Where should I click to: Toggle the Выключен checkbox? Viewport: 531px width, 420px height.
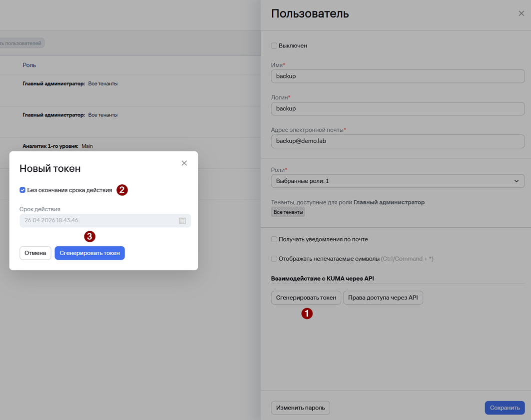pos(274,45)
